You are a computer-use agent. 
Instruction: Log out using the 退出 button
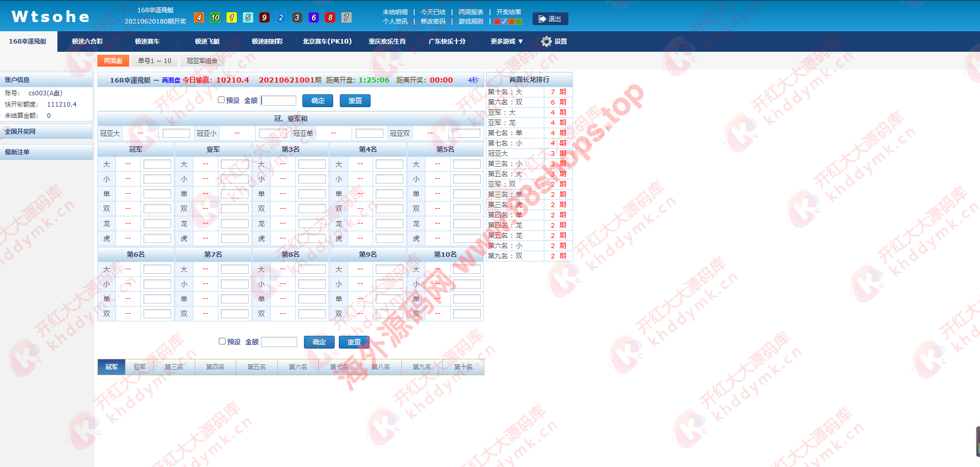(x=550, y=19)
